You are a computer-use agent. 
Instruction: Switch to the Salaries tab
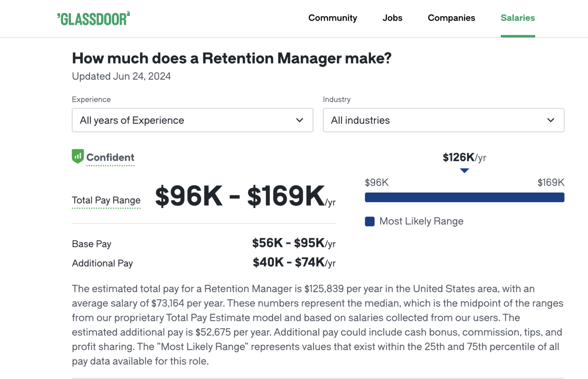coord(518,18)
